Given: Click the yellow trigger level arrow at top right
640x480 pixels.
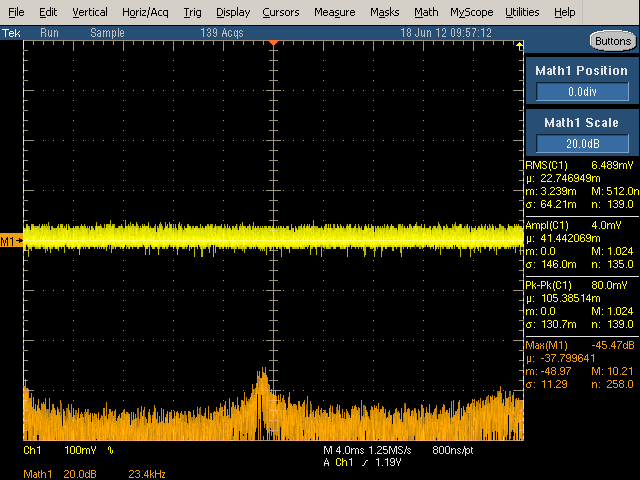Looking at the screenshot, I should [519, 46].
